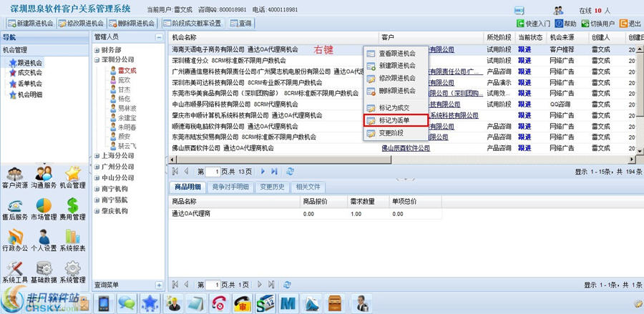The height and width of the screenshot is (314, 644).
Task: Click the blue star shortcut in bottom bar
Action: pos(150,303)
